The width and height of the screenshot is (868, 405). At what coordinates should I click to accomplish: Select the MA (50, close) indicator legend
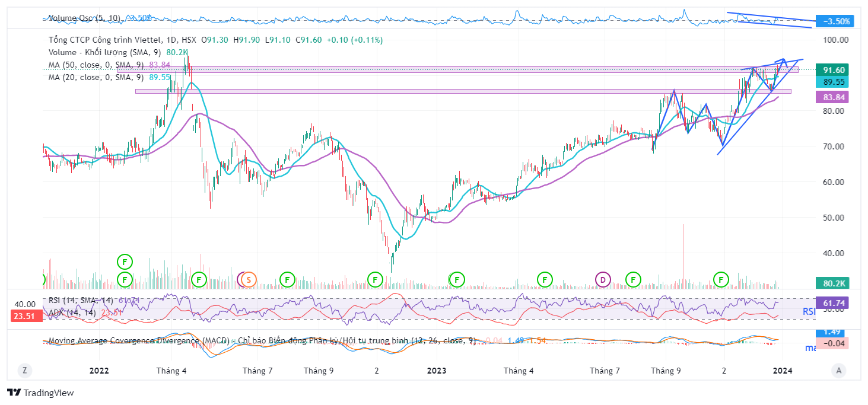click(96, 64)
